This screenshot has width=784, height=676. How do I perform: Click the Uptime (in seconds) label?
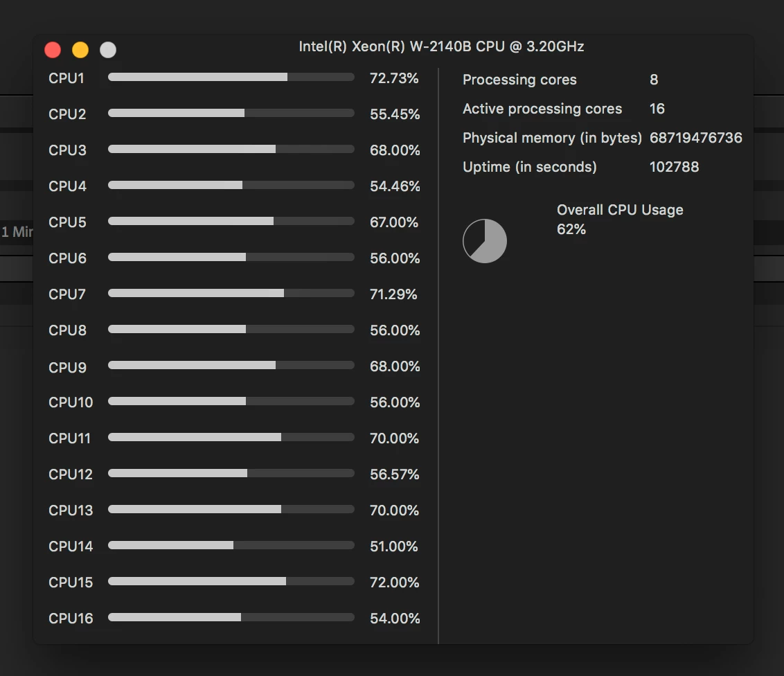pos(530,167)
